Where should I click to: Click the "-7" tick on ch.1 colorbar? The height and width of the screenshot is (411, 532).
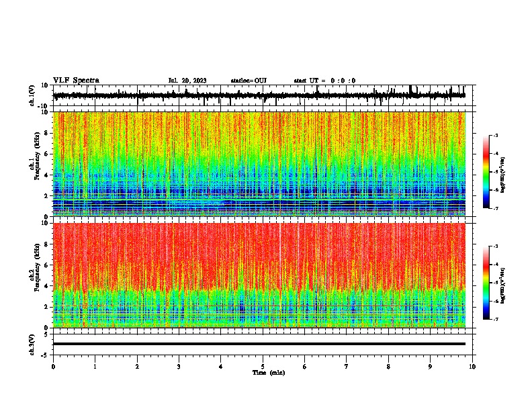point(495,208)
